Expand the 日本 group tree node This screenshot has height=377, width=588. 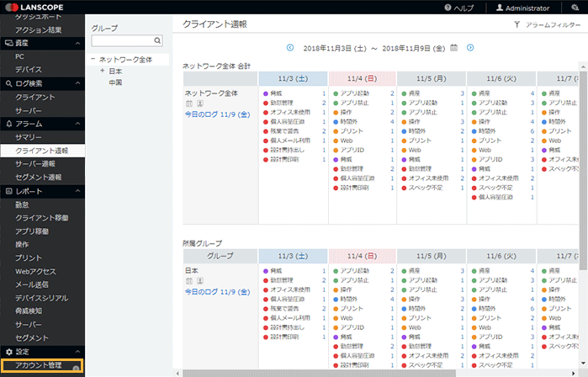(x=102, y=71)
